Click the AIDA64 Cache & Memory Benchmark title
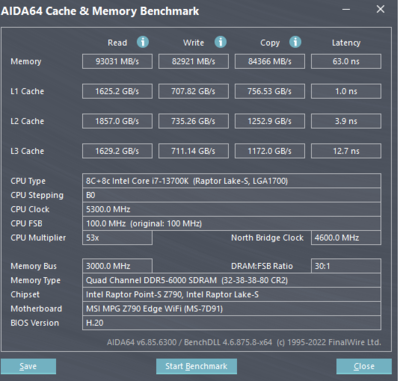The width and height of the screenshot is (400, 381). 100,11
